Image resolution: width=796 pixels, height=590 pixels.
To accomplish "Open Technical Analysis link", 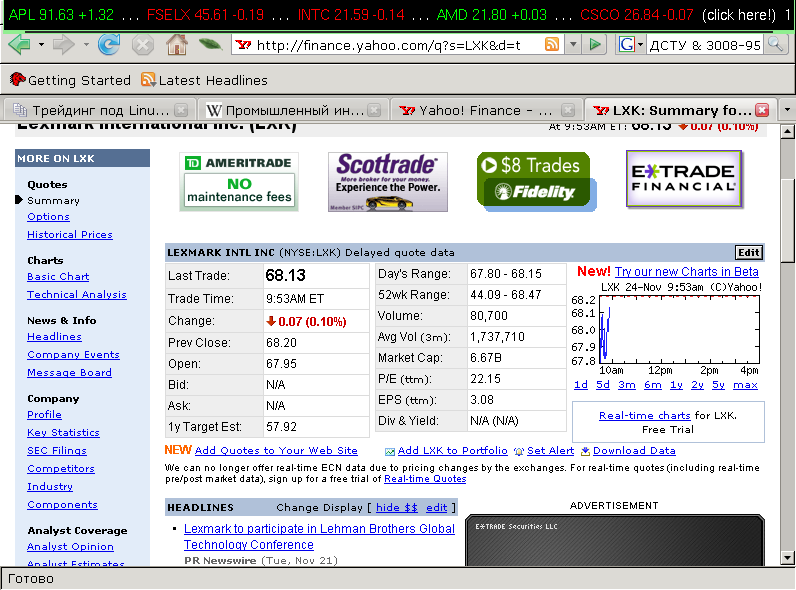I will (77, 294).
